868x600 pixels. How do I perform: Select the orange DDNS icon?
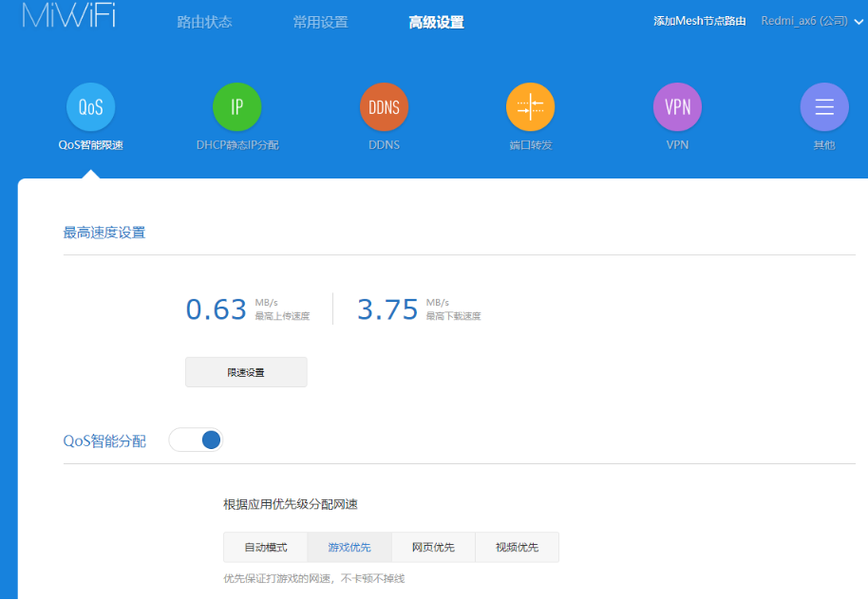point(384,107)
